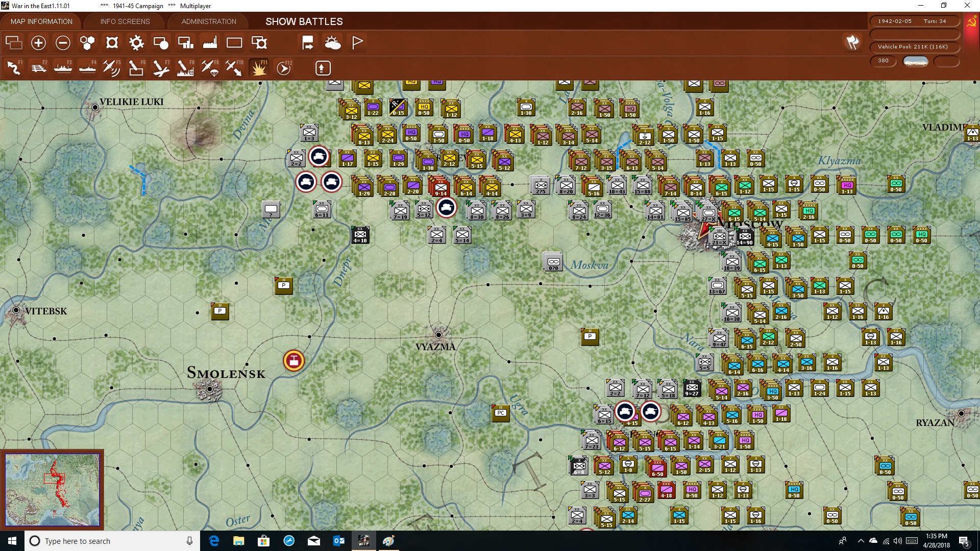Open Microsoft Edge from taskbar
980x551 pixels.
(214, 541)
